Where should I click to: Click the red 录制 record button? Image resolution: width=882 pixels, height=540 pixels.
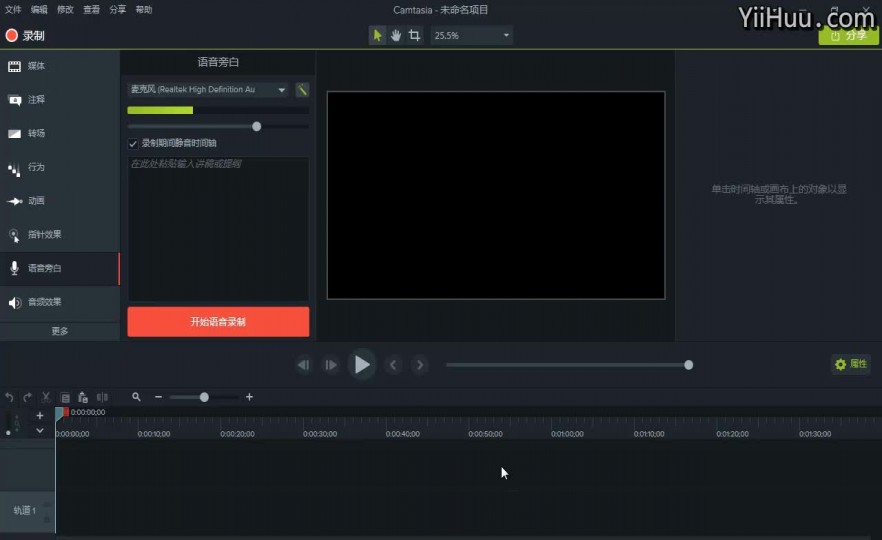click(x=25, y=35)
